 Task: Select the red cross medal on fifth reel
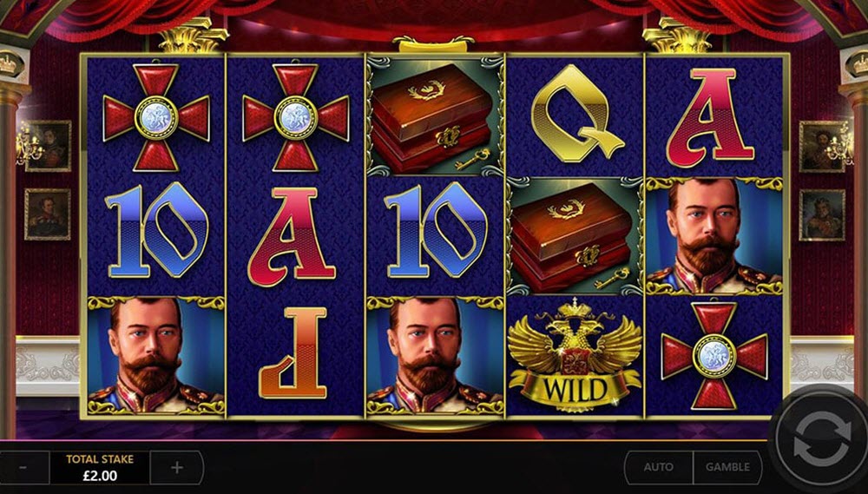(x=714, y=356)
